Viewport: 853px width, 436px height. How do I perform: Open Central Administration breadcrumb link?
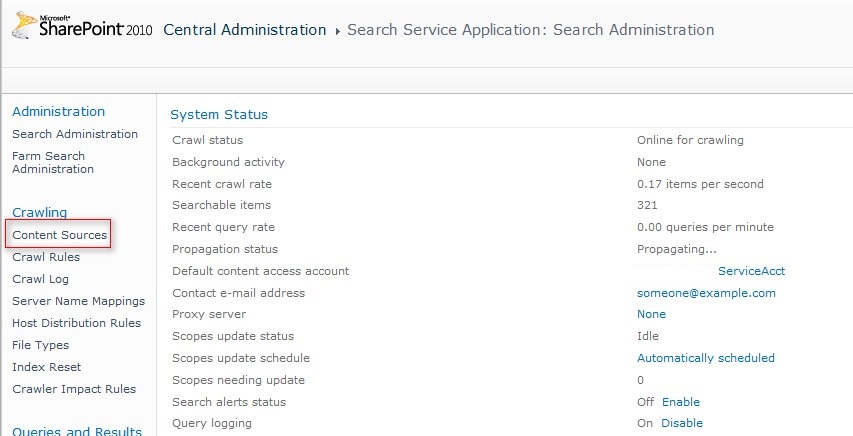click(244, 30)
